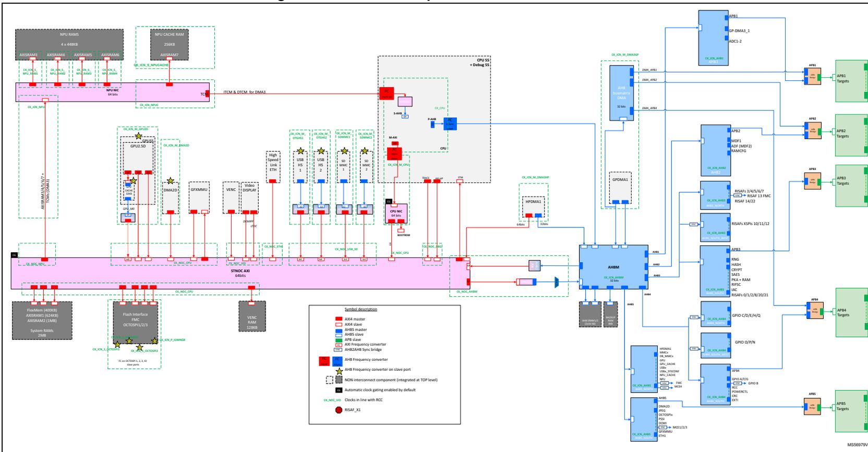This screenshot has width=868, height=452.
Task: Click the AHB2AHB Sync bridge legend text
Action: pyautogui.click(x=363, y=349)
